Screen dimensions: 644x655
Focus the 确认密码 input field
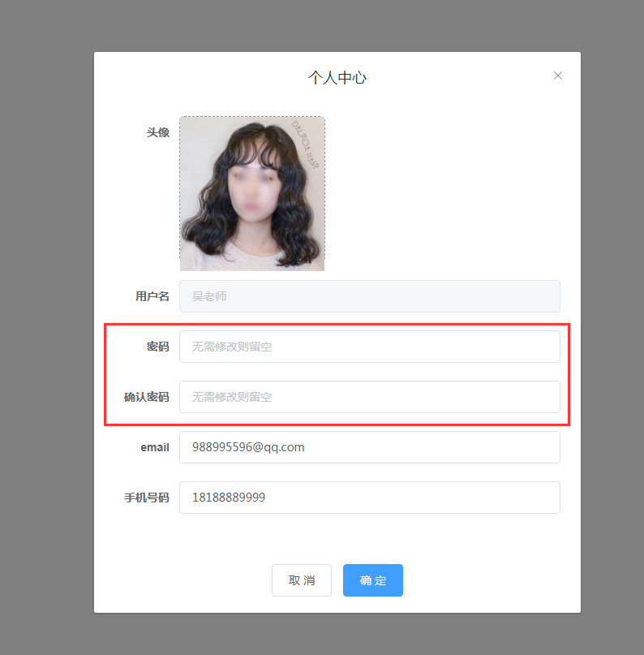370,397
